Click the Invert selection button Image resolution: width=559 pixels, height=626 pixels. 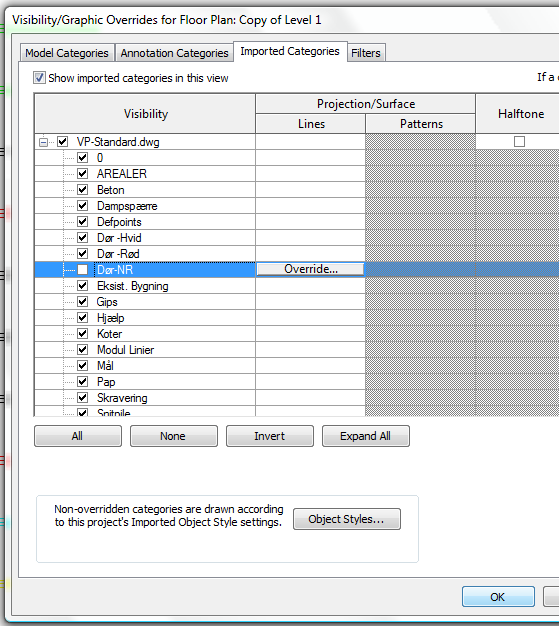[270, 436]
